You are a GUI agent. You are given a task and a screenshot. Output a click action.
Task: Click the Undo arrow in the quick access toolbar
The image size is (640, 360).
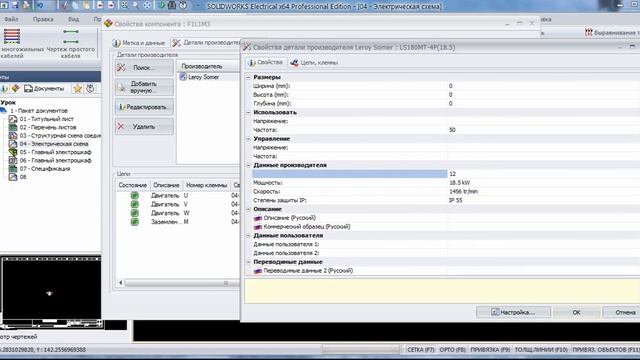[40, 5]
